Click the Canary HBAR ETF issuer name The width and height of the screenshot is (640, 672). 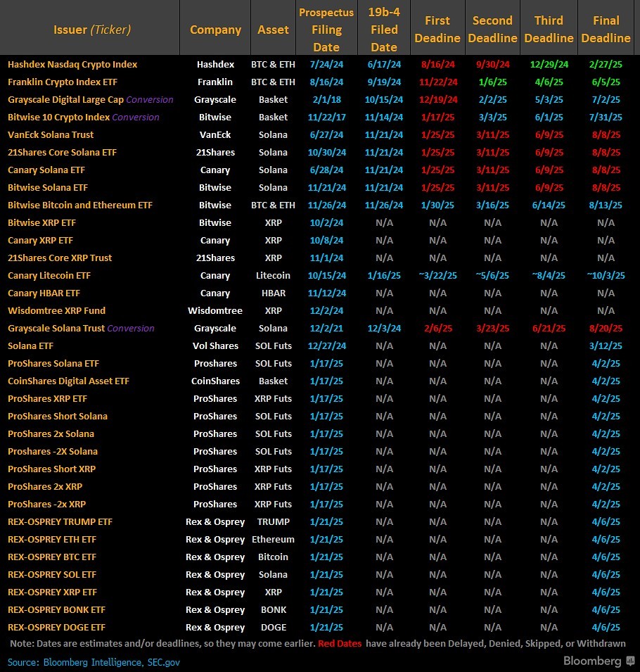click(x=44, y=293)
